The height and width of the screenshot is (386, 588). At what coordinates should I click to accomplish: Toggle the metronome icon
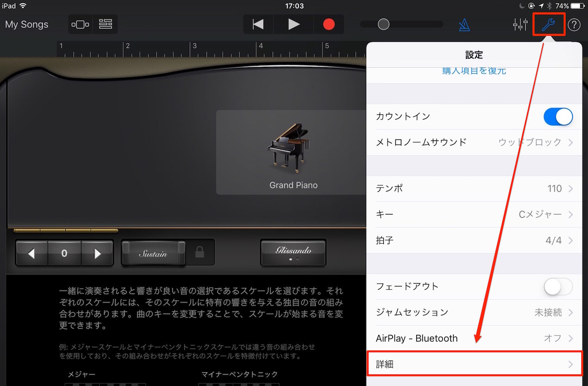pyautogui.click(x=464, y=25)
